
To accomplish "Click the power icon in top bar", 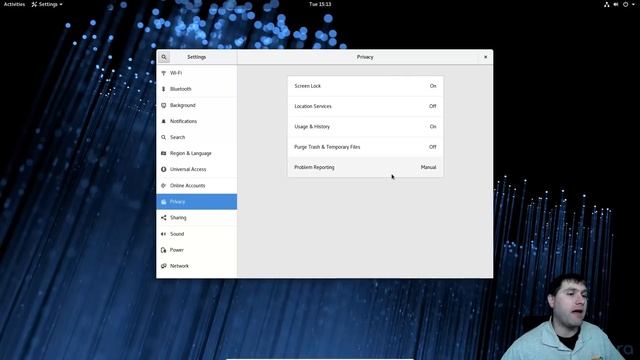I will pyautogui.click(x=625, y=4).
